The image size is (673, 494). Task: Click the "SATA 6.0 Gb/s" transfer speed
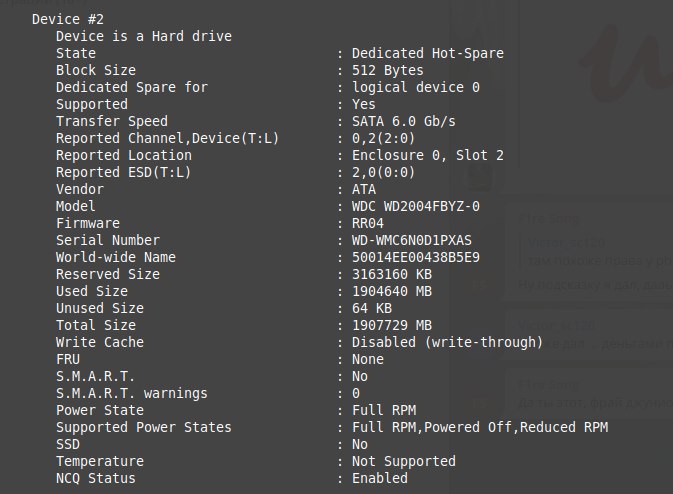[x=404, y=121]
